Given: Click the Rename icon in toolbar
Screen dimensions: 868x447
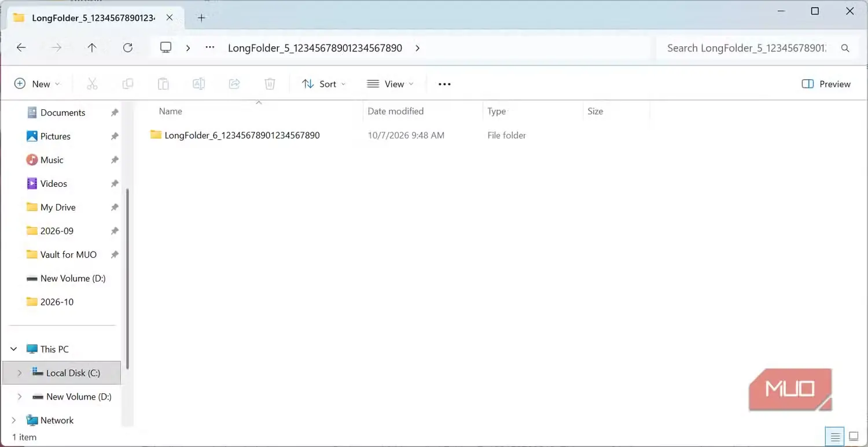Looking at the screenshot, I should [x=198, y=84].
